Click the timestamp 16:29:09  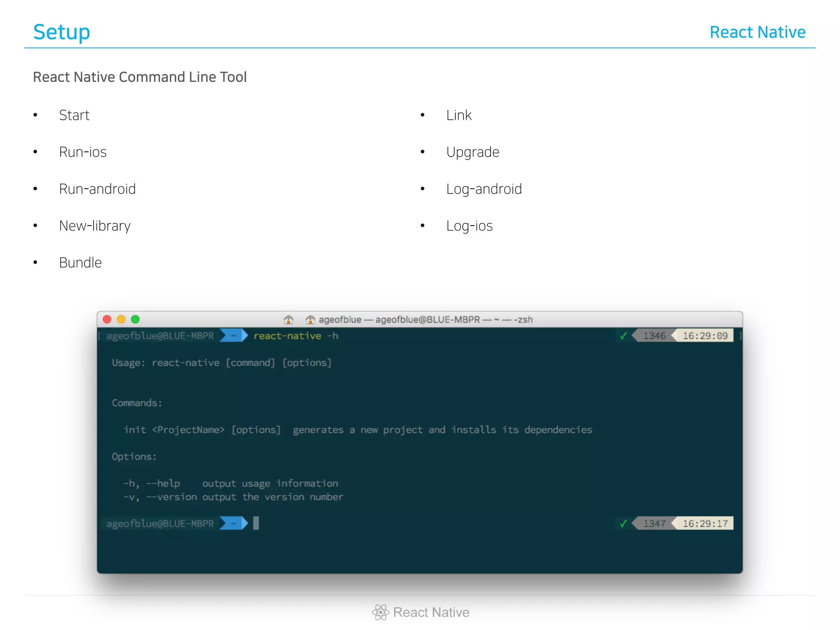pyautogui.click(x=705, y=336)
